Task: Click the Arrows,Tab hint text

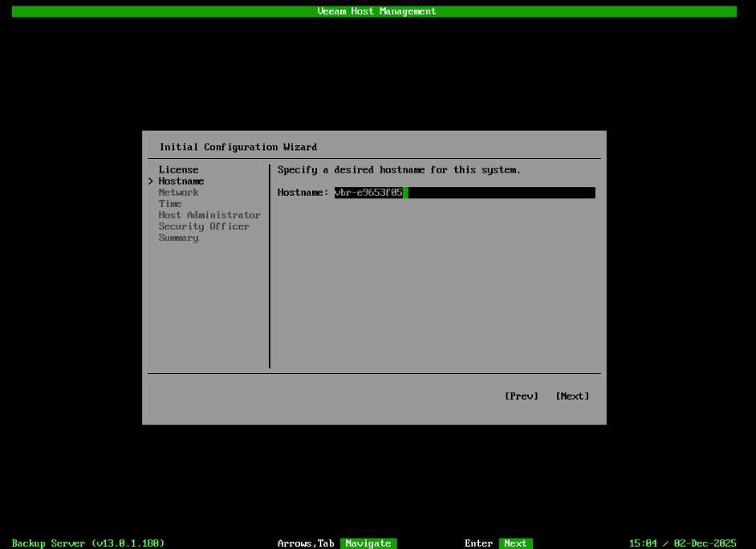Action: pyautogui.click(x=306, y=543)
